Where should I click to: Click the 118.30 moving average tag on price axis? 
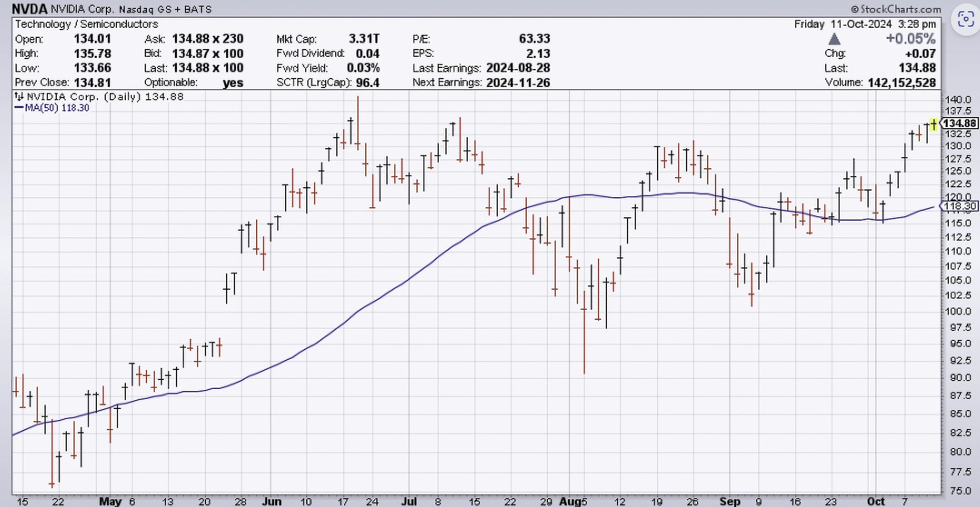pos(959,206)
